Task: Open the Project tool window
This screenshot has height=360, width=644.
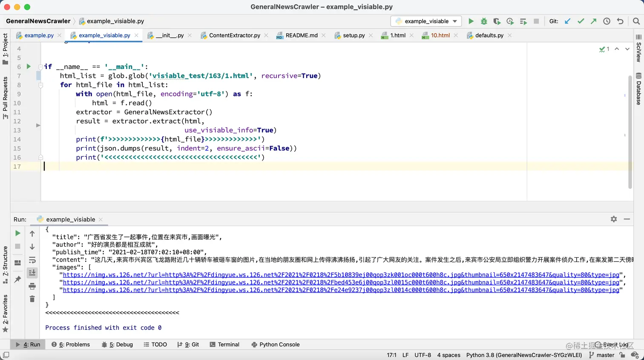Action: pyautogui.click(x=5, y=49)
